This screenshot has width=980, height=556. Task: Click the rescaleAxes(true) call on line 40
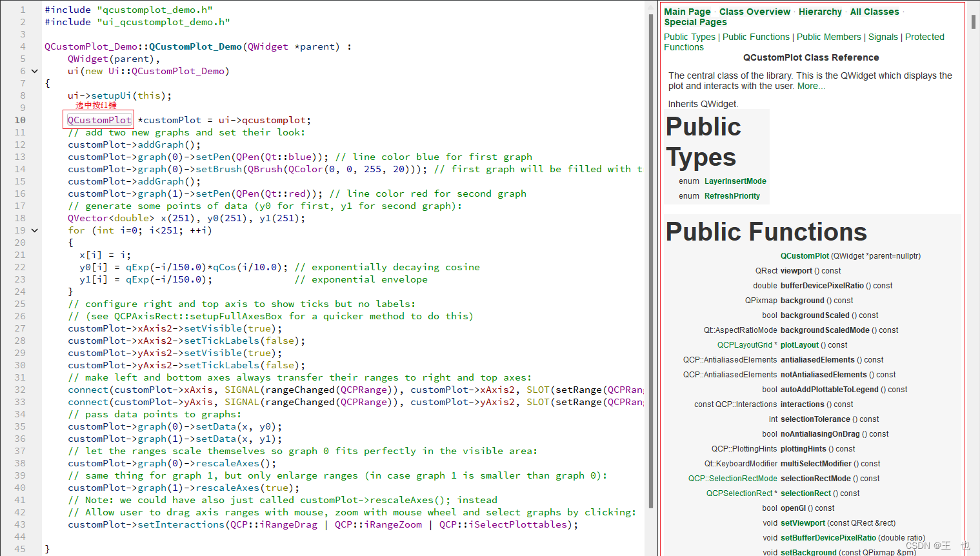pos(184,488)
